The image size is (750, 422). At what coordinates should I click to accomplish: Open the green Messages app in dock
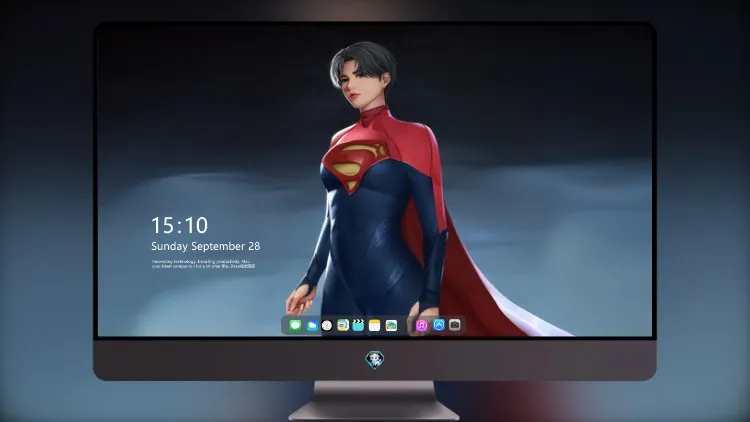295,325
